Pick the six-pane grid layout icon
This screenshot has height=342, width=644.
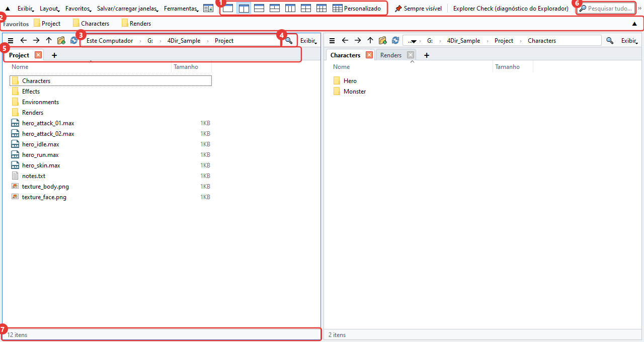pos(321,9)
